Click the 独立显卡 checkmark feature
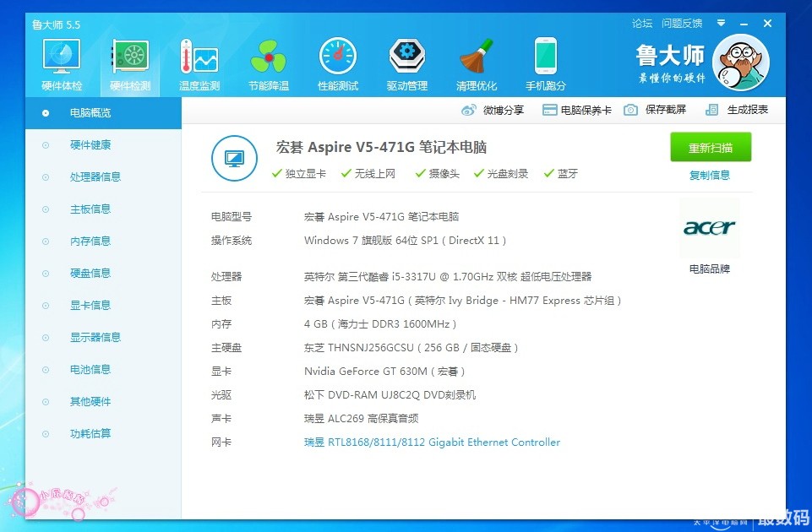The image size is (812, 532). [x=299, y=173]
